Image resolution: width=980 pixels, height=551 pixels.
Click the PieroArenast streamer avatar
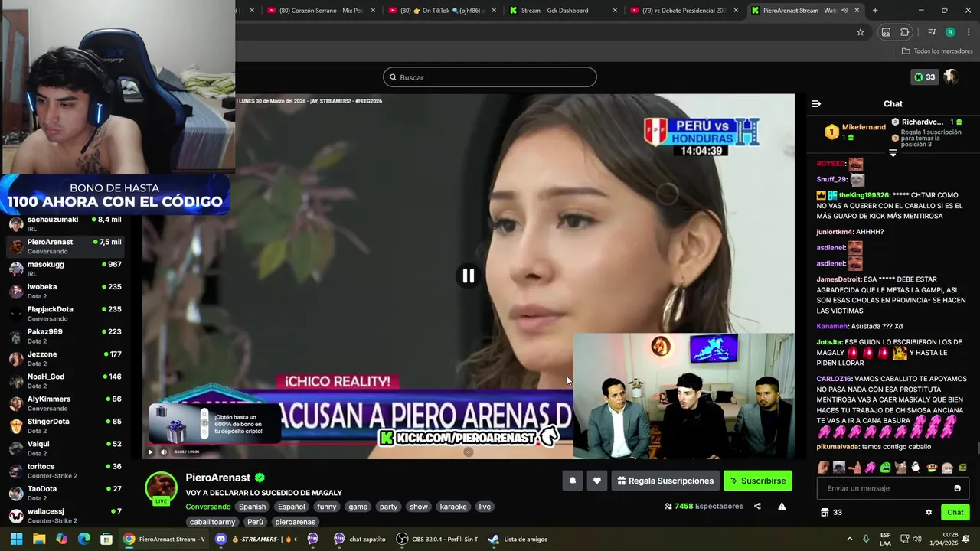coord(162,488)
